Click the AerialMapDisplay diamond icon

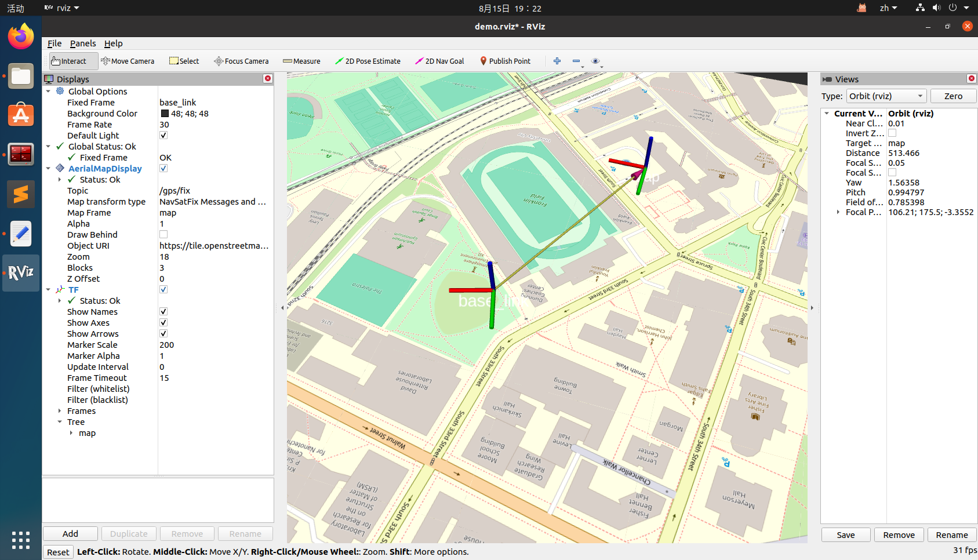(x=60, y=168)
